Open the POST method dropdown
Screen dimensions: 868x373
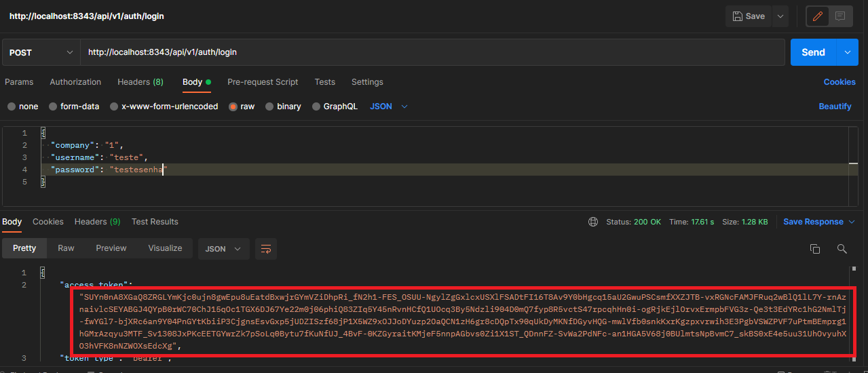tap(41, 52)
